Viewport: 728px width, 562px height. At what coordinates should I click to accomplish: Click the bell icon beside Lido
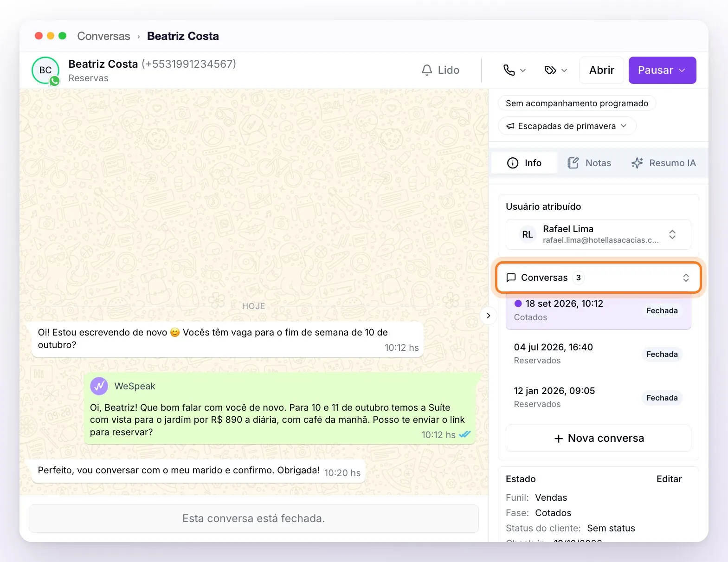pos(427,70)
